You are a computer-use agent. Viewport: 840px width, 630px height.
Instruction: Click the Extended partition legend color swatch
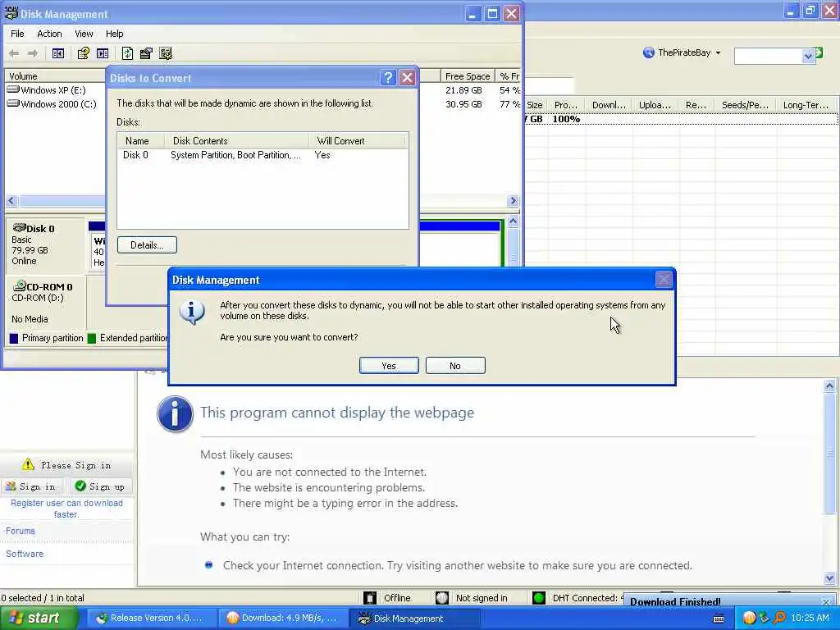(x=92, y=338)
